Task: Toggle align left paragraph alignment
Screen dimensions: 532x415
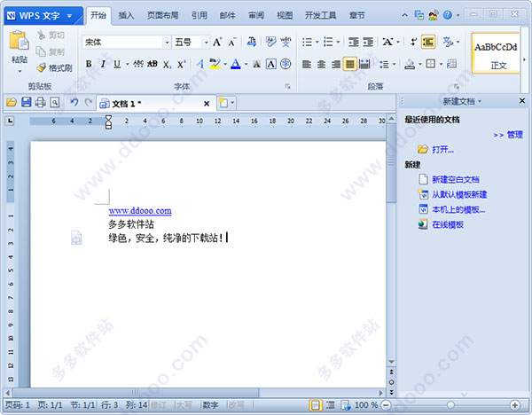Action: tap(307, 64)
